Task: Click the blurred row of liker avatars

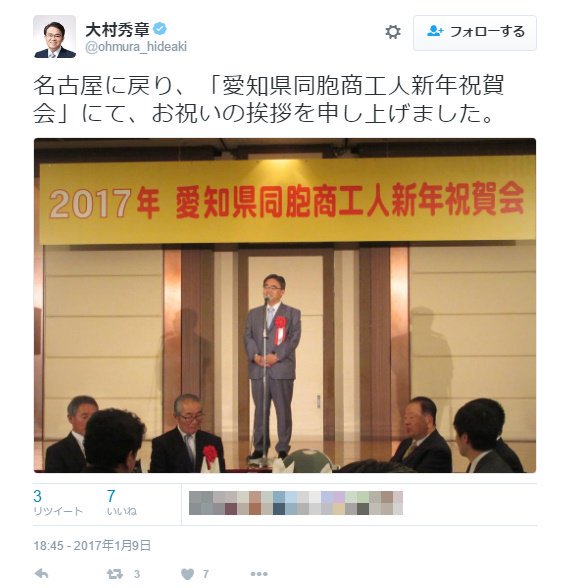Action: pos(296,503)
